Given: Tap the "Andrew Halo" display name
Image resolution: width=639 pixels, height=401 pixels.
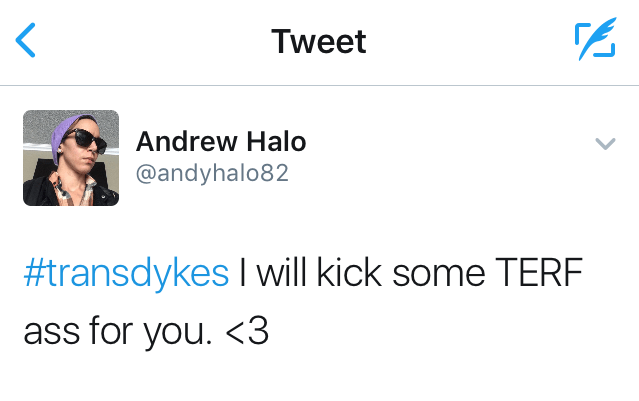Looking at the screenshot, I should point(220,142).
